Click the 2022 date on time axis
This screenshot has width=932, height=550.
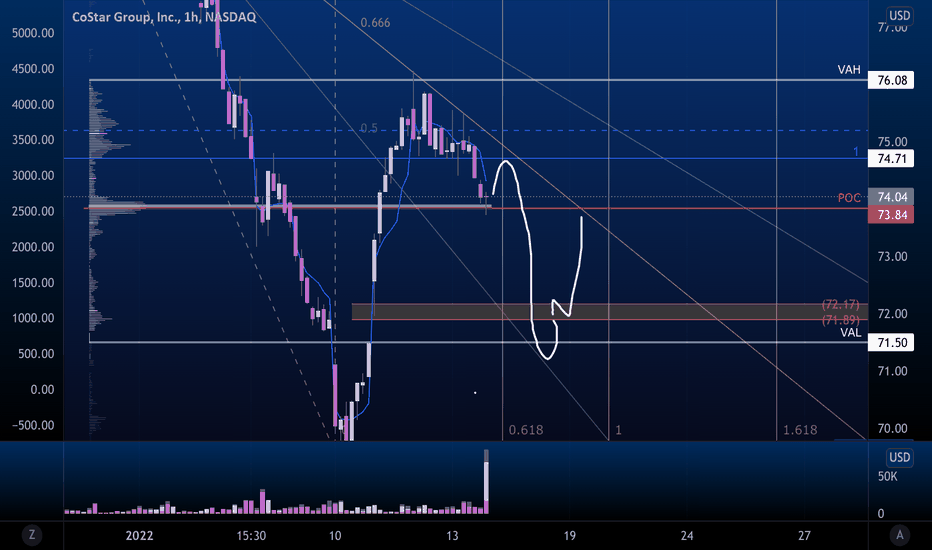coord(139,536)
